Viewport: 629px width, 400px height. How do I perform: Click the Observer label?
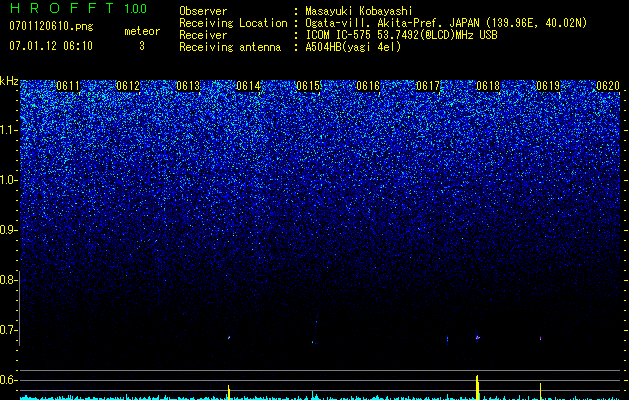tap(203, 12)
